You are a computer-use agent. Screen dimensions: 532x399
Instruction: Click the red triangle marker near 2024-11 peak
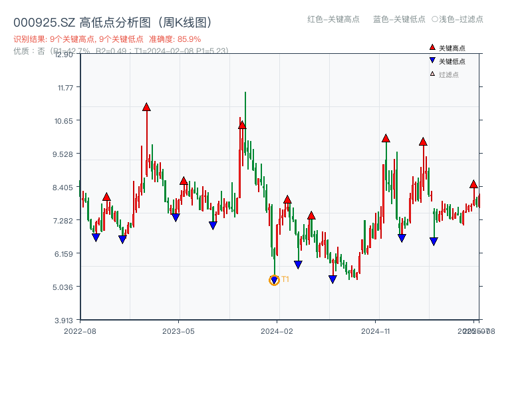(385, 138)
